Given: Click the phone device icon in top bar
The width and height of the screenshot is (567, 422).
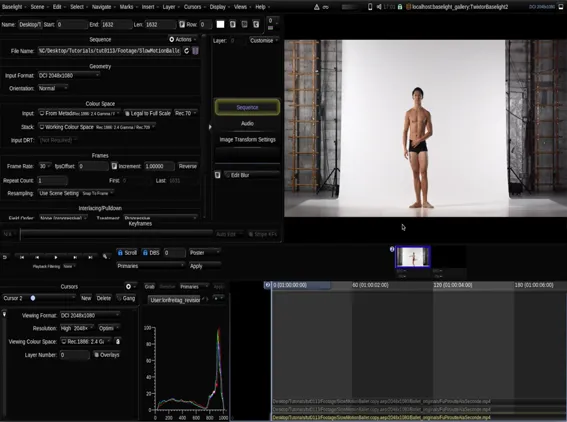Looking at the screenshot, I should (370, 7).
